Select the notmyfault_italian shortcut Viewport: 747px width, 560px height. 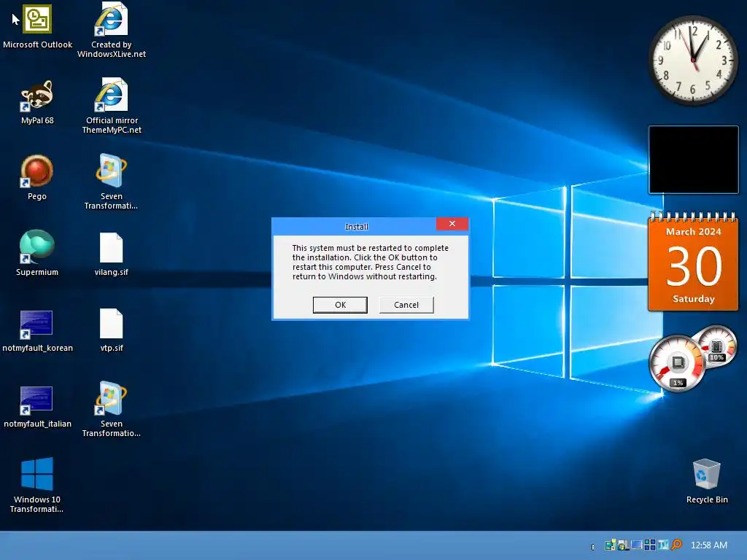point(37,406)
